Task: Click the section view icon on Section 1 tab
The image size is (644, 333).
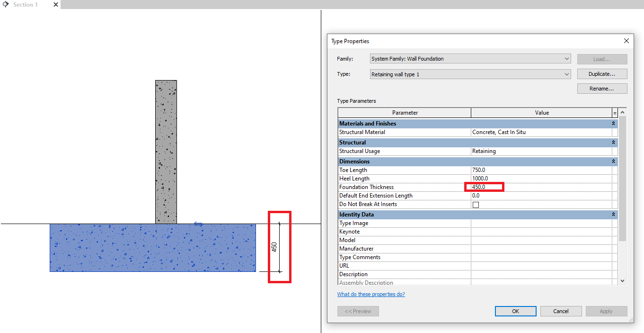Action: [x=5, y=4]
